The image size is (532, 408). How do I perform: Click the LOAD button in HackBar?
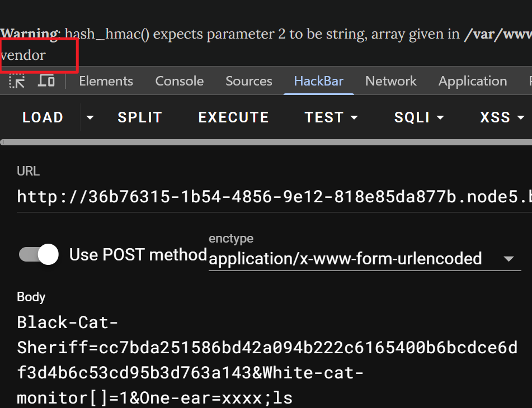tap(43, 117)
